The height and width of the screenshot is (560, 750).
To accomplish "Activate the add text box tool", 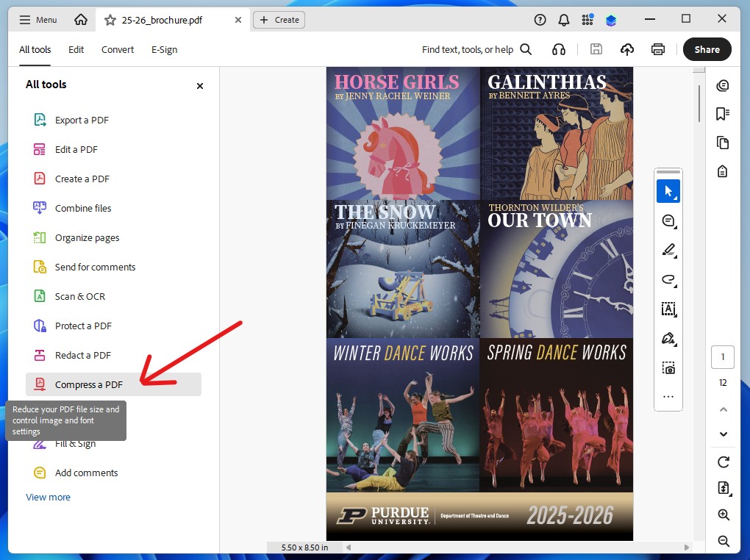I will tap(668, 309).
